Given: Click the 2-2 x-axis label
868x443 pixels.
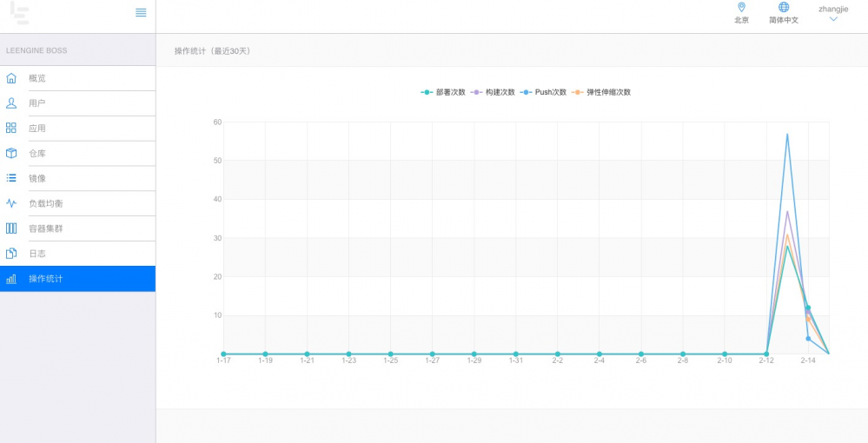Looking at the screenshot, I should tap(558, 361).
